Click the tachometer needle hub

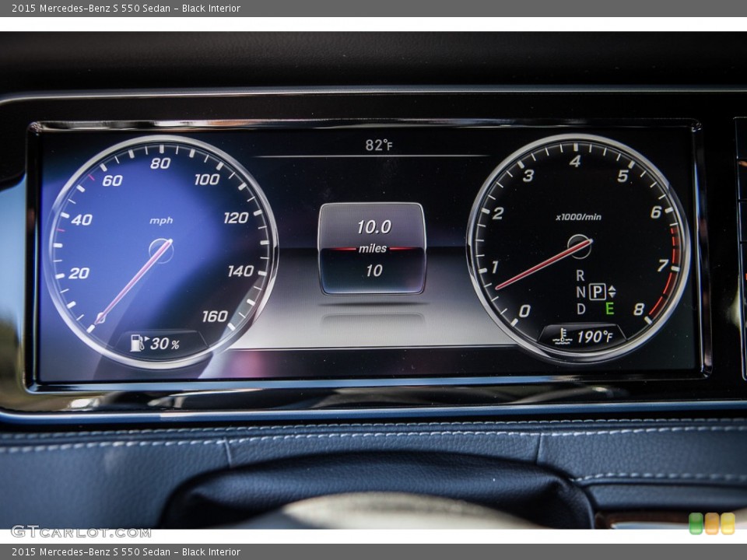tap(579, 247)
